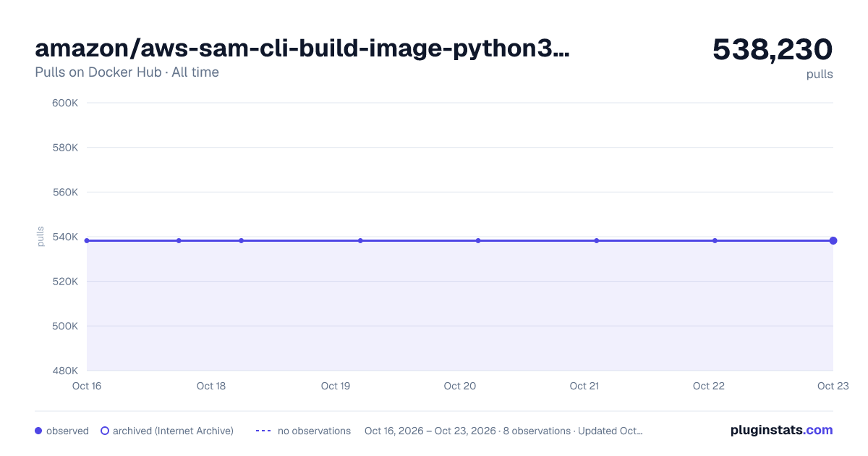Click the Oct 23 x-axis label
868x456 pixels.
[832, 386]
